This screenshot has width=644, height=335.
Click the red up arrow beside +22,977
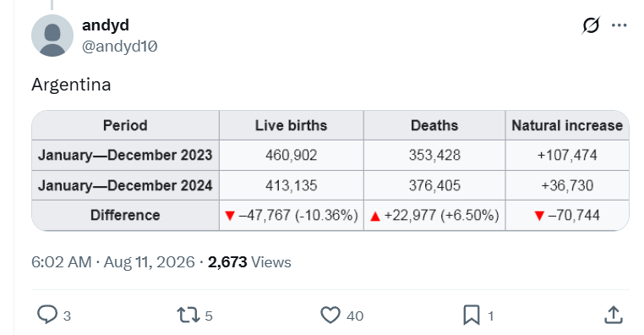pyautogui.click(x=375, y=217)
